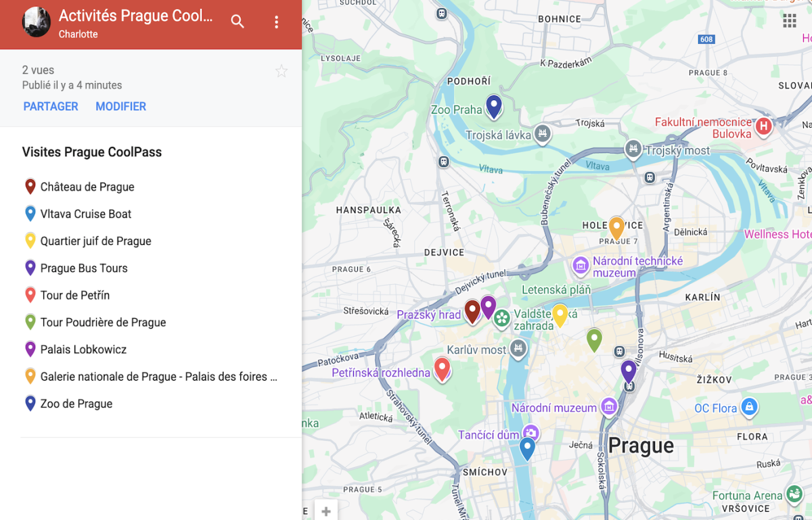Screen dimensions: 812x520
Task: Click the orange pin in Holešovice
Action: (616, 227)
